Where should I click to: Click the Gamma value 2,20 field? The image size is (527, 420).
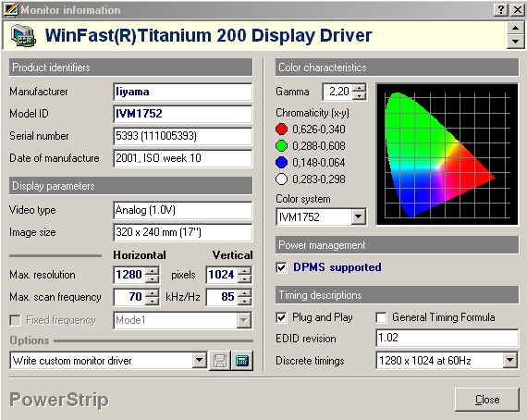(337, 92)
